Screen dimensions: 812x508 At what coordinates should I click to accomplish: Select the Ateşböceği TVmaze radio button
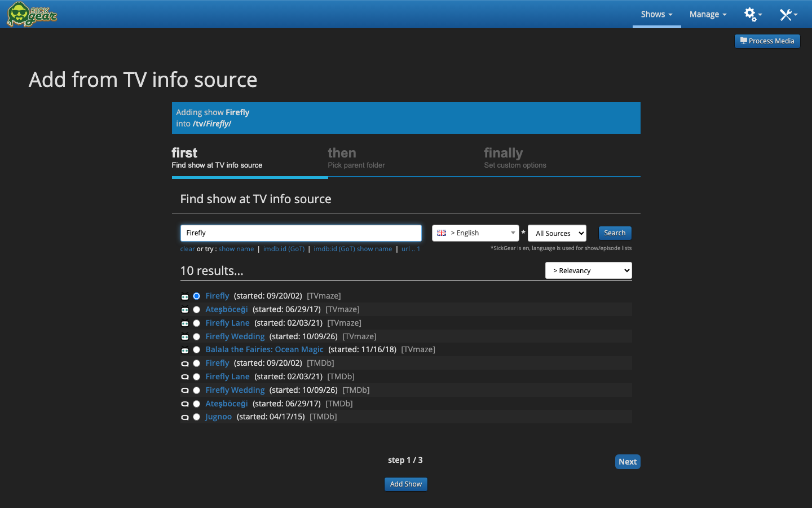(x=196, y=310)
